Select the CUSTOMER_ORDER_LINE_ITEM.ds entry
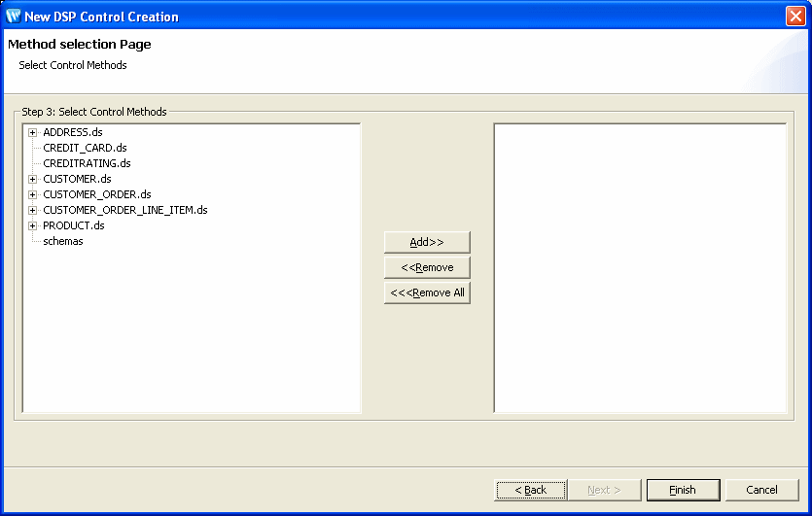Viewport: 812px width, 516px height. coord(125,210)
